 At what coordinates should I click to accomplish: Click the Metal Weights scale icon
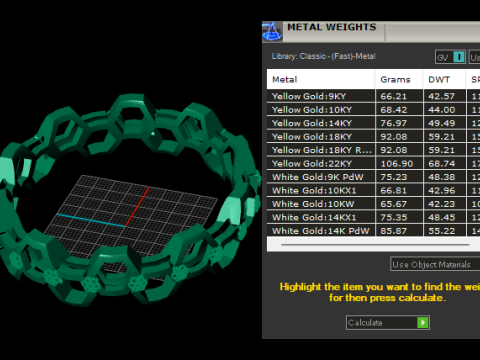coord(272,32)
